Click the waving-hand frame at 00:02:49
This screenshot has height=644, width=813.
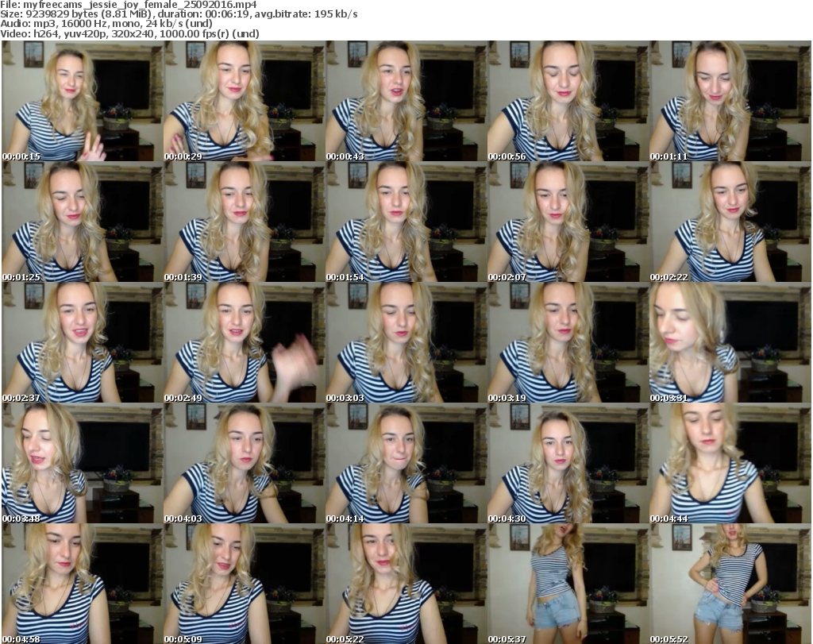click(x=245, y=343)
